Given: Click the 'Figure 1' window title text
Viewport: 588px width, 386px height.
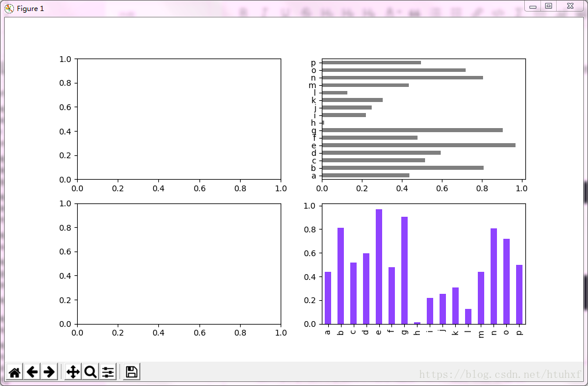Looking at the screenshot, I should [x=30, y=8].
